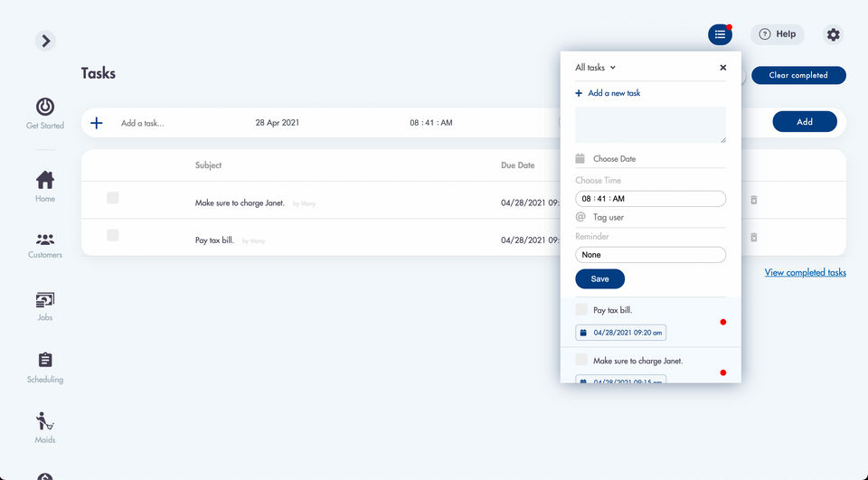
Task: Open the Maids section
Action: (45, 428)
